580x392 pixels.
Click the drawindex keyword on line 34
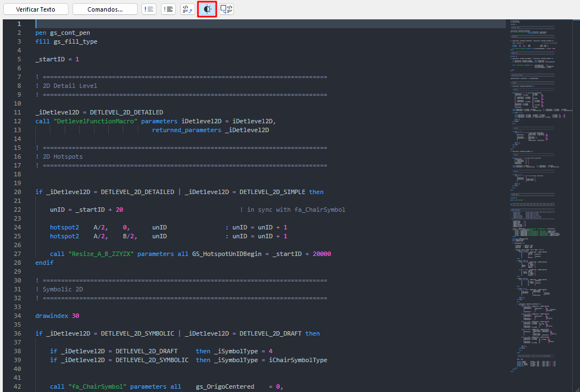(x=52, y=316)
